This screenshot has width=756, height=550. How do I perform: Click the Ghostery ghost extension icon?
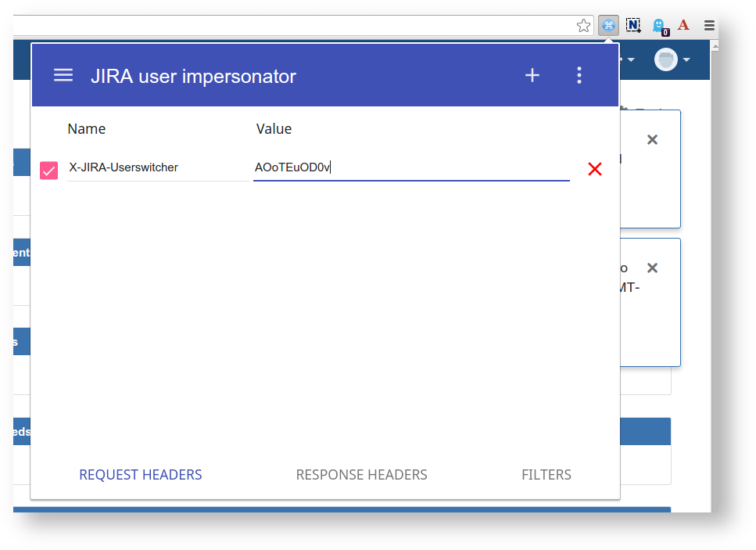click(x=659, y=26)
